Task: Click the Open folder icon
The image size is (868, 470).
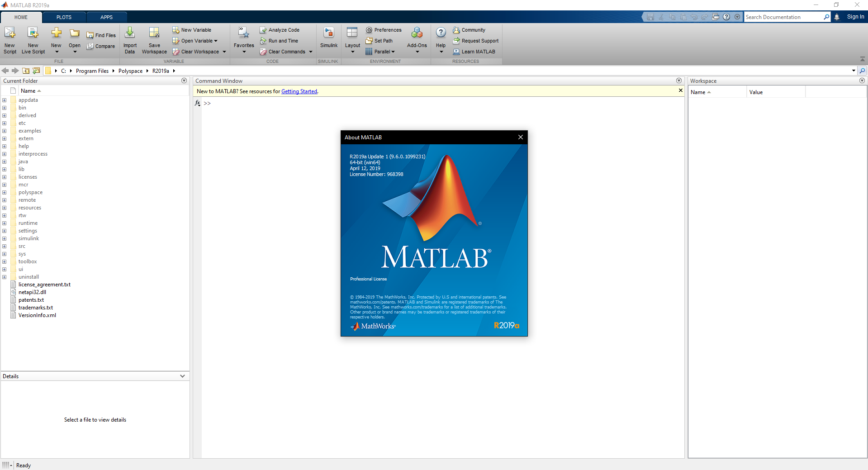Action: click(x=75, y=33)
